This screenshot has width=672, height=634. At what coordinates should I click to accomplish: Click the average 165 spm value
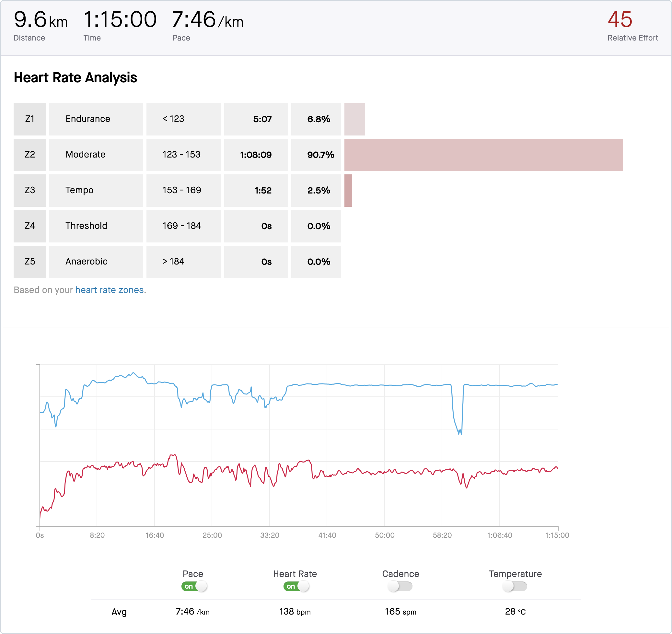400,611
